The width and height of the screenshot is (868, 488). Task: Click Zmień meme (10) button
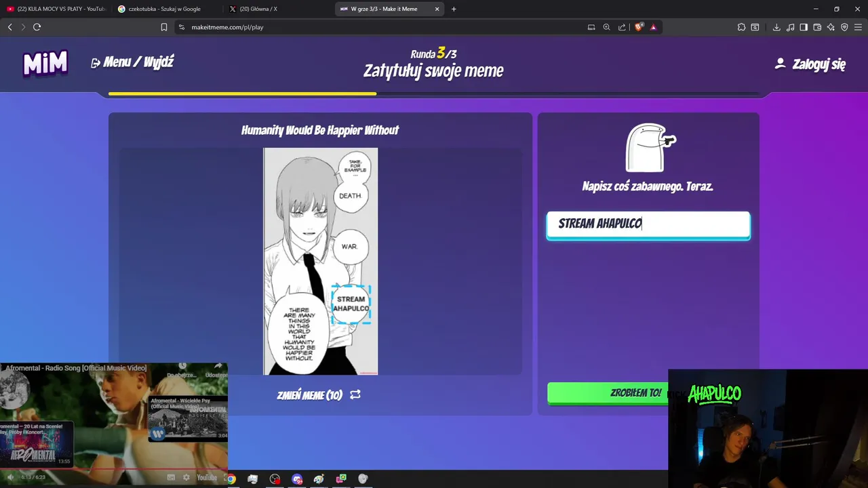[x=319, y=394]
